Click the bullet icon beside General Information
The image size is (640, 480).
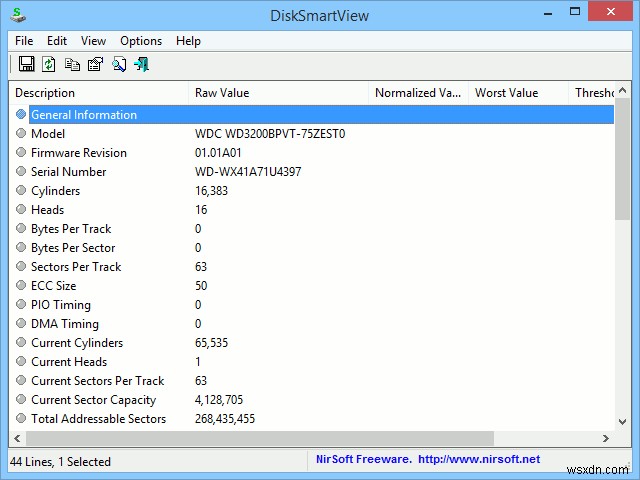[21, 114]
